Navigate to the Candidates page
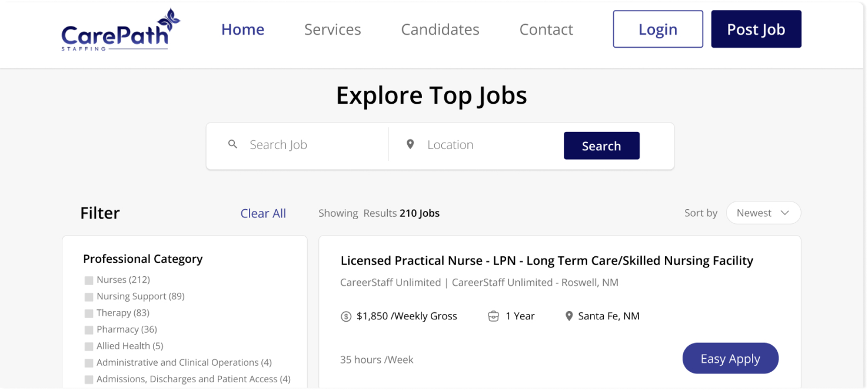 pos(440,29)
